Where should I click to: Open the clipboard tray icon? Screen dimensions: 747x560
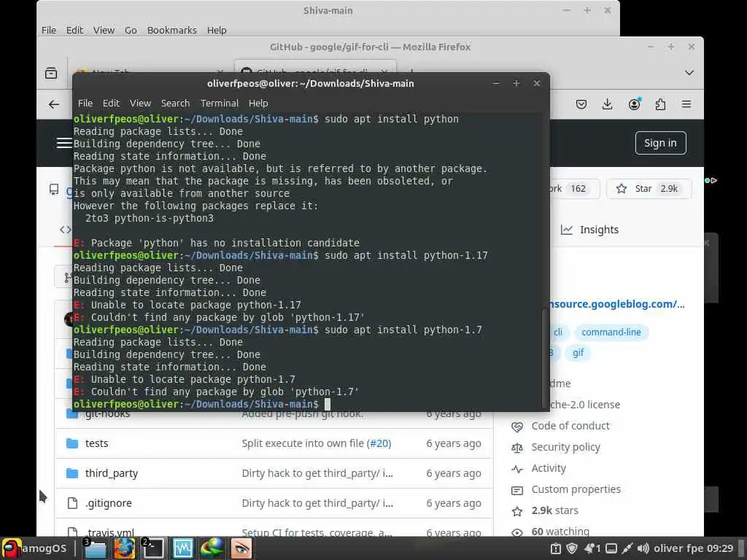click(555, 548)
